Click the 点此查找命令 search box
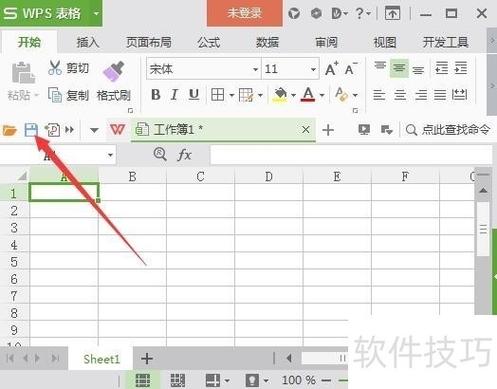This screenshot has width=497, height=389. click(x=448, y=130)
